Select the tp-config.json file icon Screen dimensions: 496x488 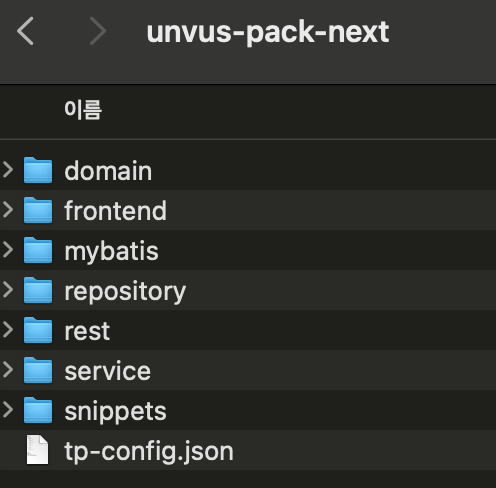point(37,450)
